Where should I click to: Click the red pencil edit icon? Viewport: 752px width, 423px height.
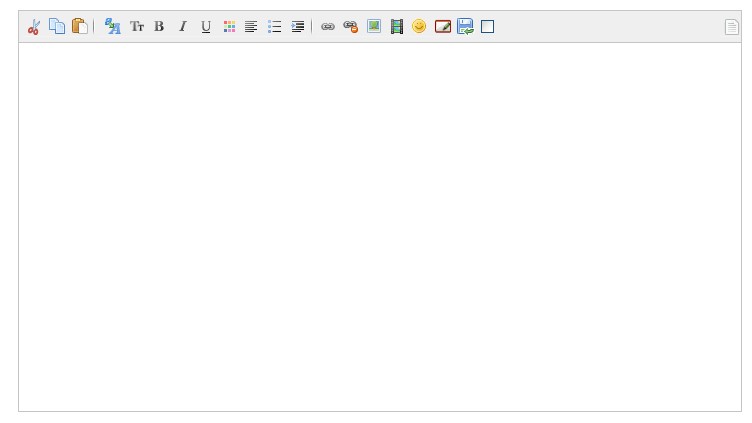point(443,26)
